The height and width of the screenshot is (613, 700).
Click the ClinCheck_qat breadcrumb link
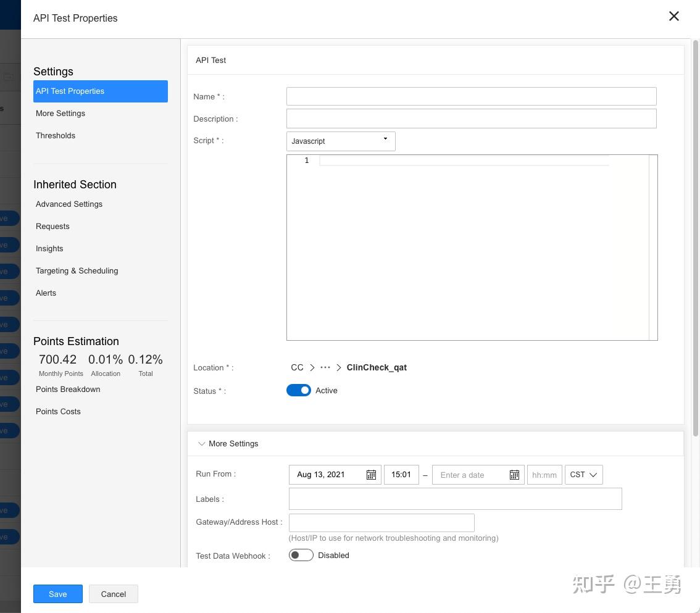click(377, 367)
